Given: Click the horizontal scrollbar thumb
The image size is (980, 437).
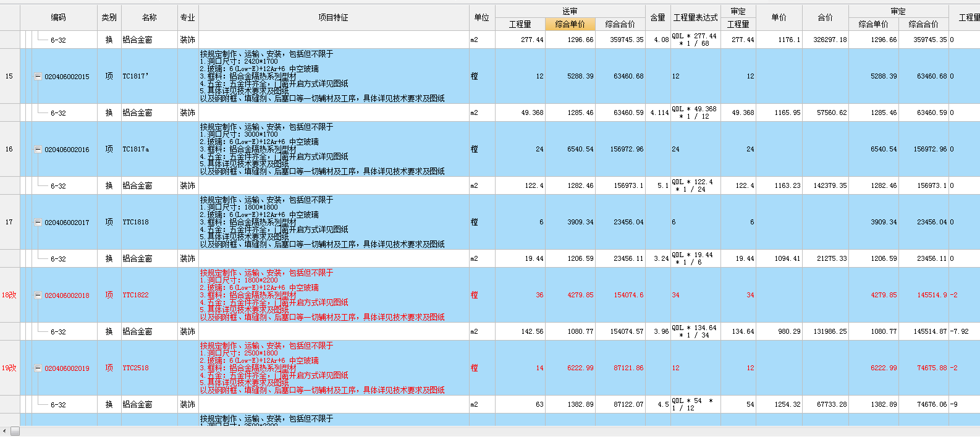Looking at the screenshot, I should (x=15, y=431).
